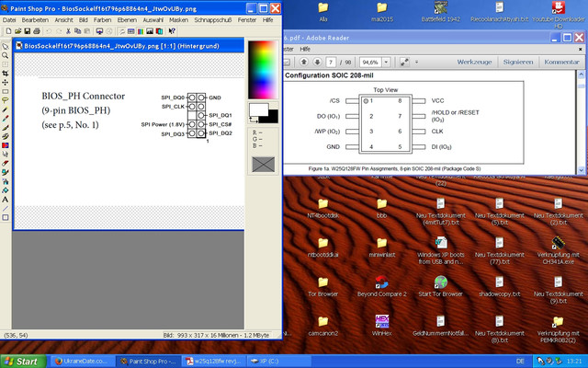Go to previous page in Adobe Reader

(x=304, y=62)
